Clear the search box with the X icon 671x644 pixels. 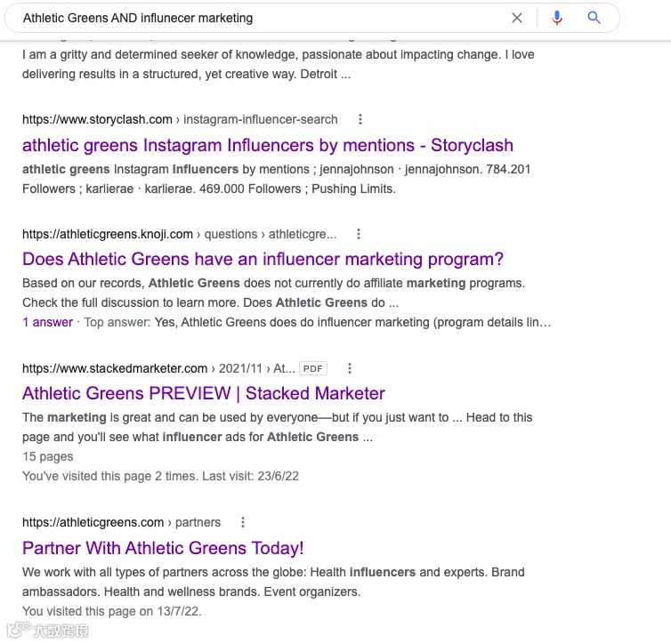517,18
